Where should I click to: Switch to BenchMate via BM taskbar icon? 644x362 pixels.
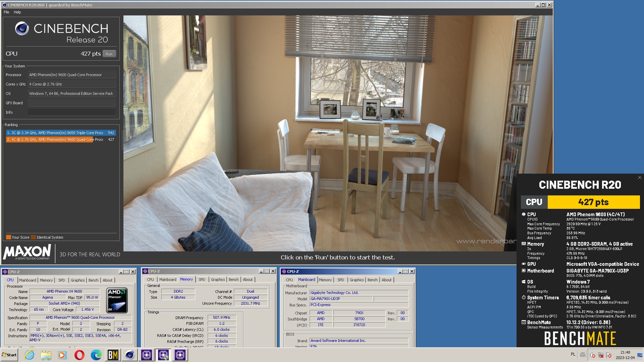tap(113, 355)
